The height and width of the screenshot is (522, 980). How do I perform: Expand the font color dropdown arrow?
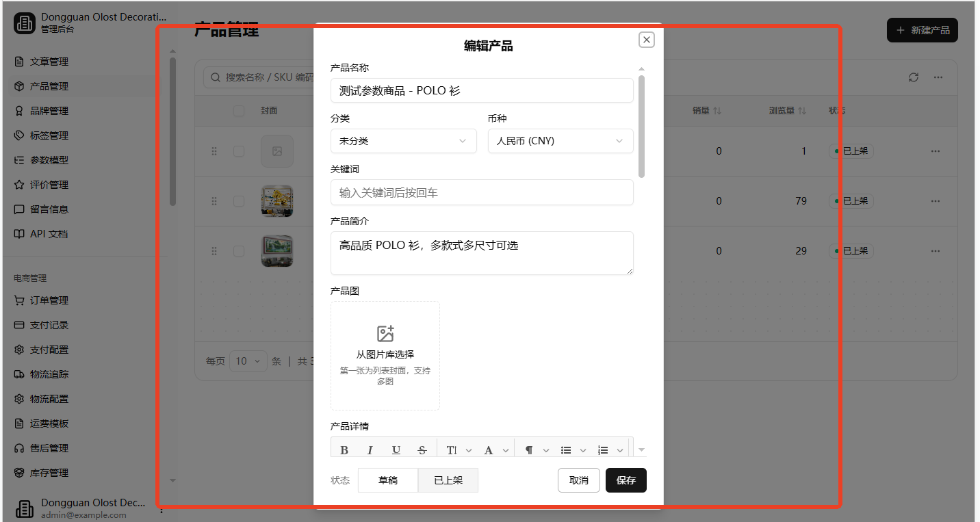506,450
